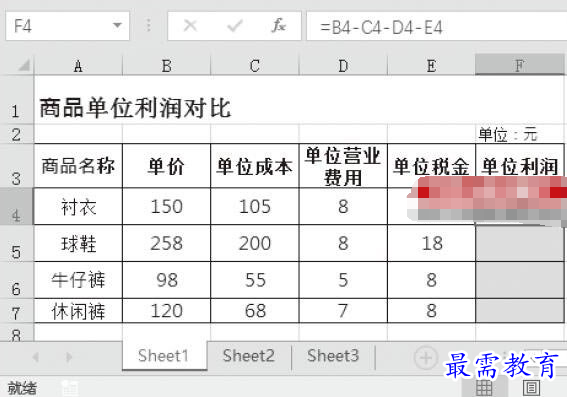567x397 pixels.
Task: Switch to Normal view in status bar
Action: 484,388
